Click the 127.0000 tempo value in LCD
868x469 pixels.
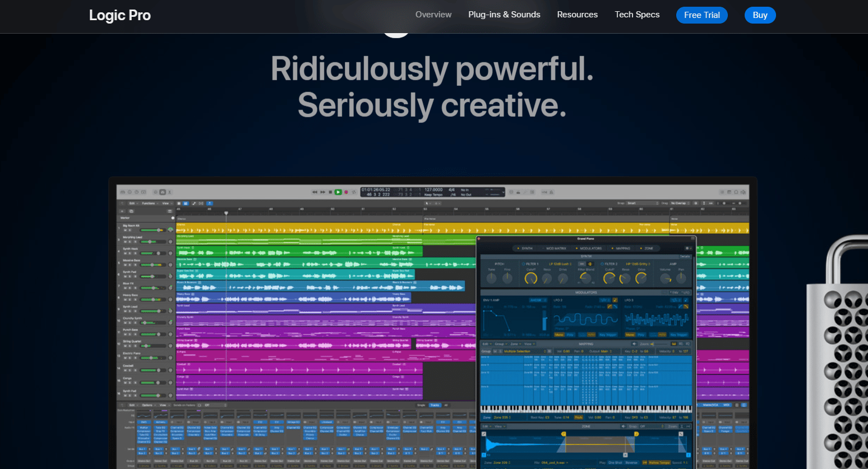[x=433, y=190]
